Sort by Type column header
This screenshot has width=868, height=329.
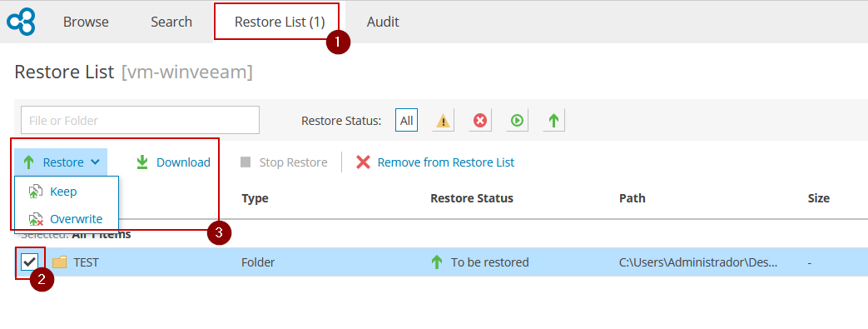tap(255, 198)
